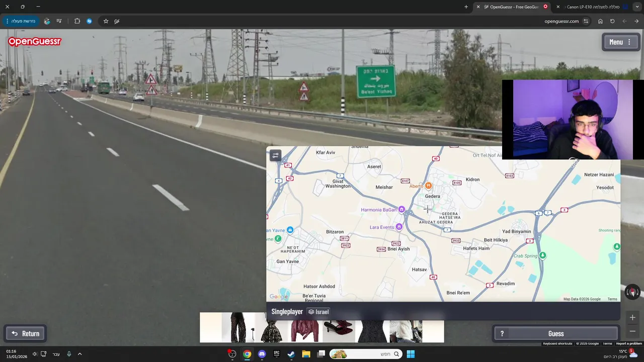Click the Harmonia BaGan map pin
The width and height of the screenshot is (644, 362).
coord(401,209)
